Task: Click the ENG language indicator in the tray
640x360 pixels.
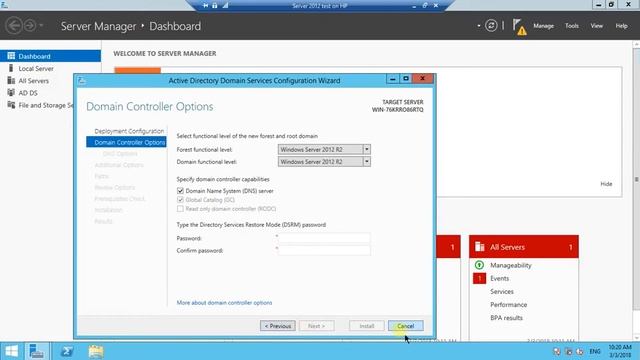Action: 595,351
